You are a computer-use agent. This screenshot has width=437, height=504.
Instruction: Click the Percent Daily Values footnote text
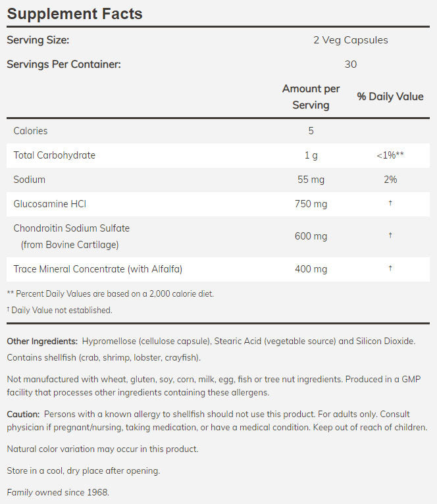[x=110, y=294]
